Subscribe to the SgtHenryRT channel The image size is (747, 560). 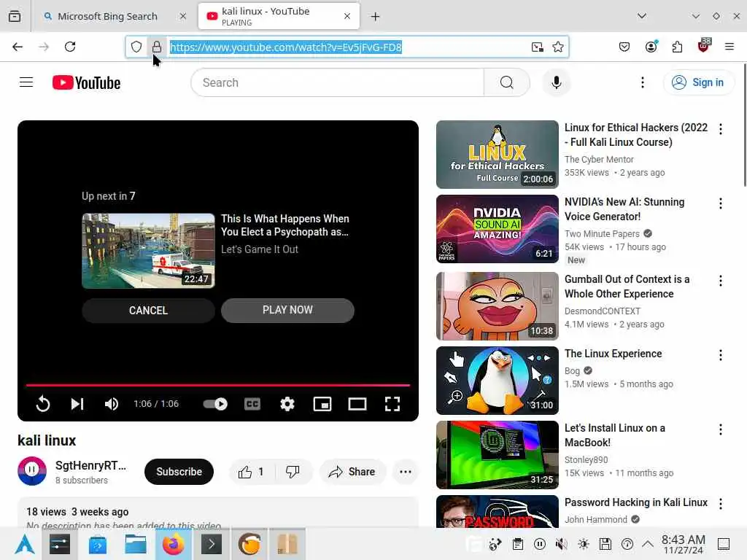179,472
